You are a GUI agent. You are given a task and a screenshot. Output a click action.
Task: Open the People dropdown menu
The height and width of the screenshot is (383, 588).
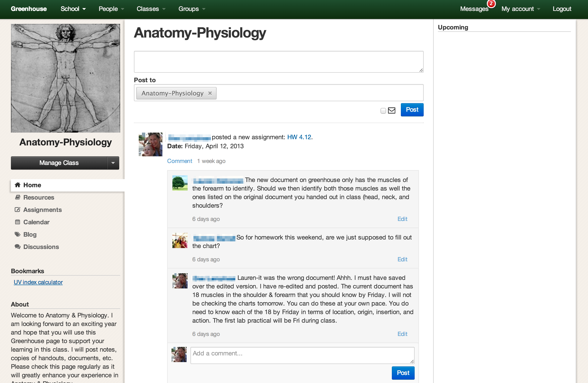[x=111, y=9]
